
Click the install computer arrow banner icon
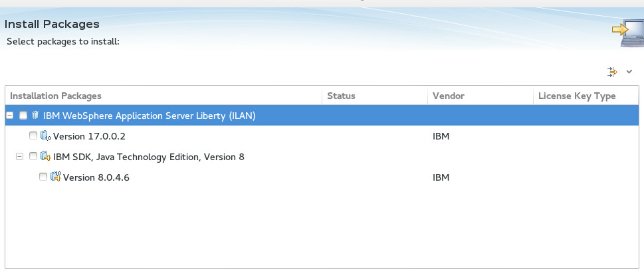click(x=628, y=33)
